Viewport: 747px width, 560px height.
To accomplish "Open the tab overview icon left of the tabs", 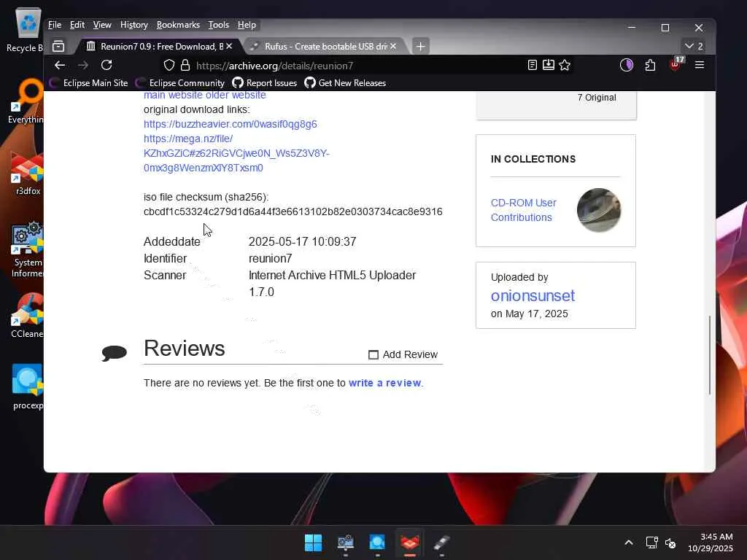I will (58, 46).
